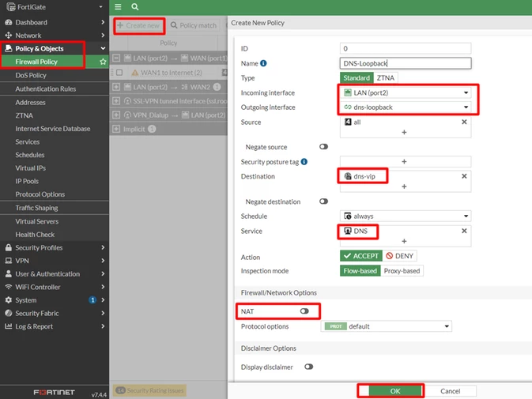Click the Fortinet logo at bottom

pyautogui.click(x=54, y=392)
